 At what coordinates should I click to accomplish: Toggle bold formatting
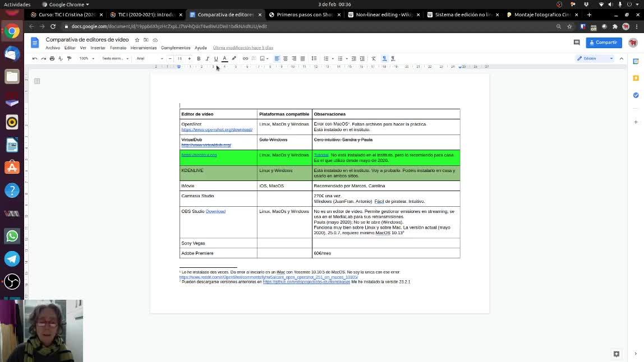point(199,58)
